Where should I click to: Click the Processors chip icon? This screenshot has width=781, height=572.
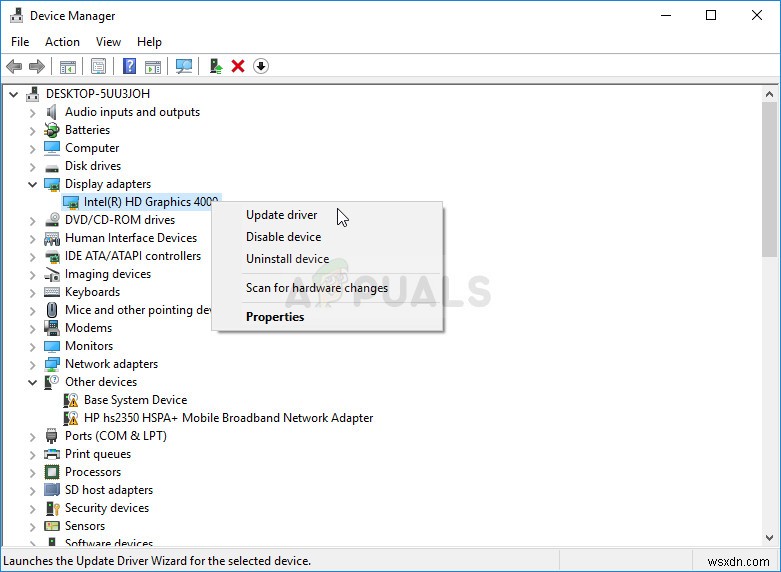click(52, 472)
